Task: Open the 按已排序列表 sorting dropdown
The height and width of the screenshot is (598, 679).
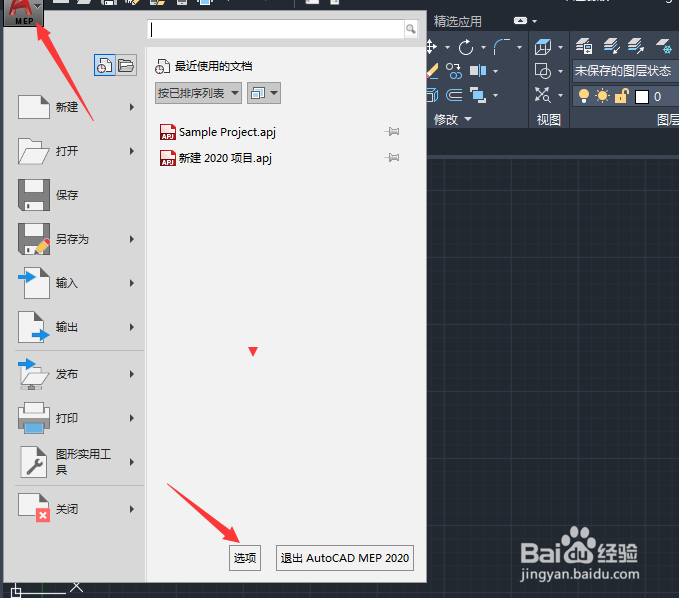Action: point(198,93)
